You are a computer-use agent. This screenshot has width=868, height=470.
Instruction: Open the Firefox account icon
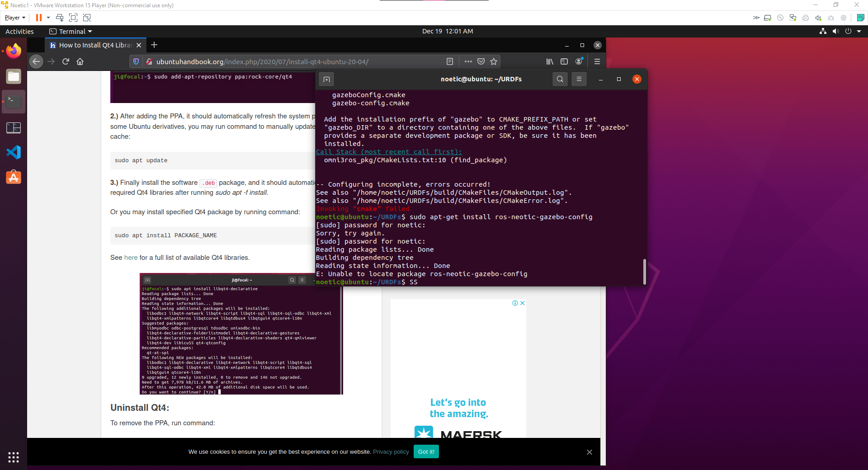579,61
